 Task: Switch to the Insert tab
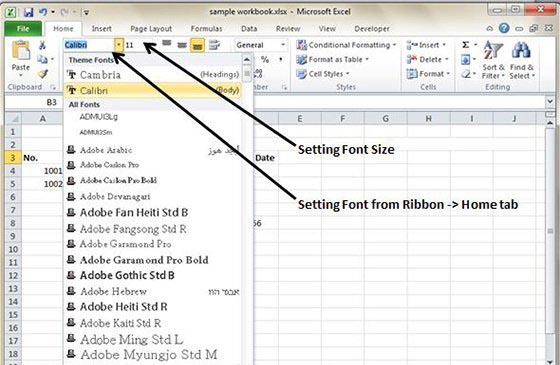(101, 29)
